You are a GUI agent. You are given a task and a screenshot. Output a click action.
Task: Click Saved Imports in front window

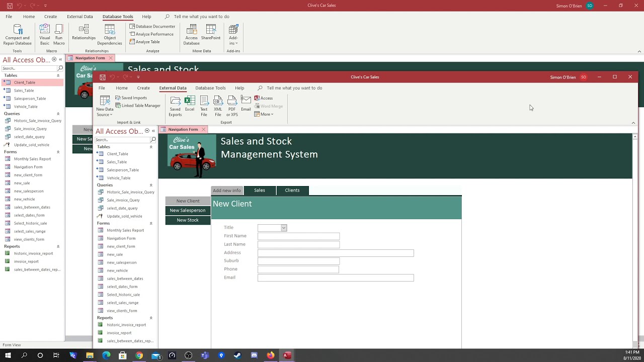(x=131, y=98)
